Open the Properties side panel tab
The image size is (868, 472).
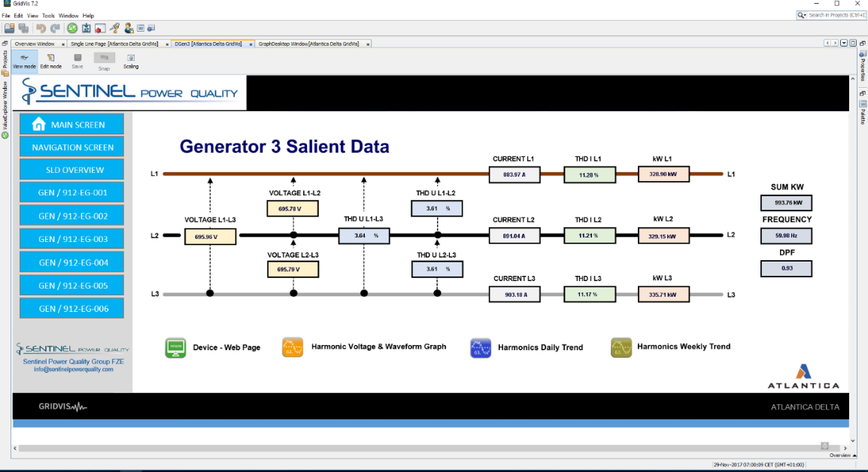(x=863, y=65)
